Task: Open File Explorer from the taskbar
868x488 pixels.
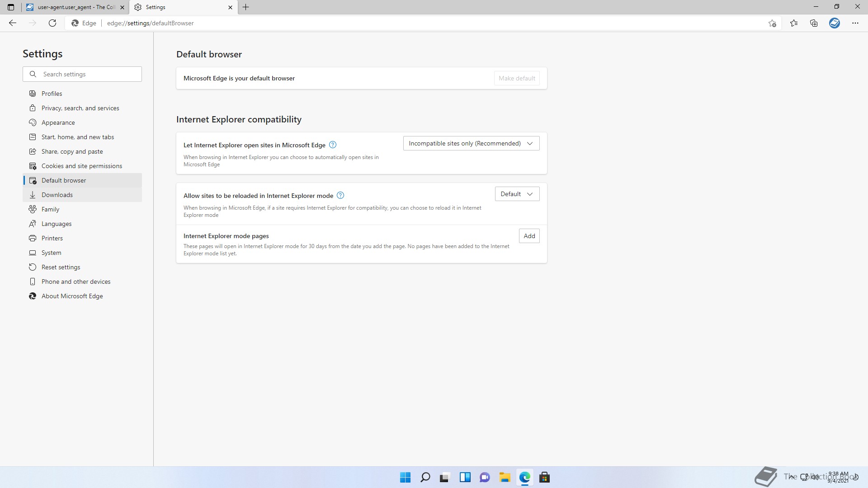Action: (x=505, y=477)
